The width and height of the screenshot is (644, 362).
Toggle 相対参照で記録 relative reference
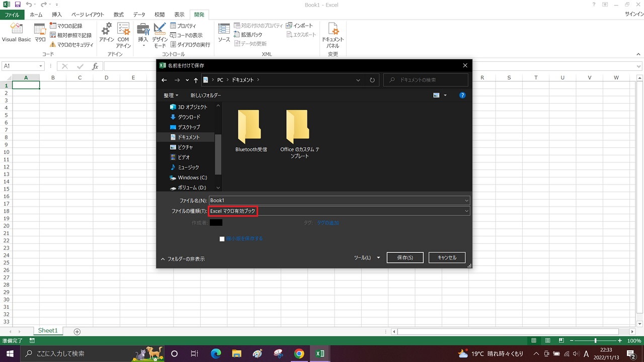(x=70, y=35)
